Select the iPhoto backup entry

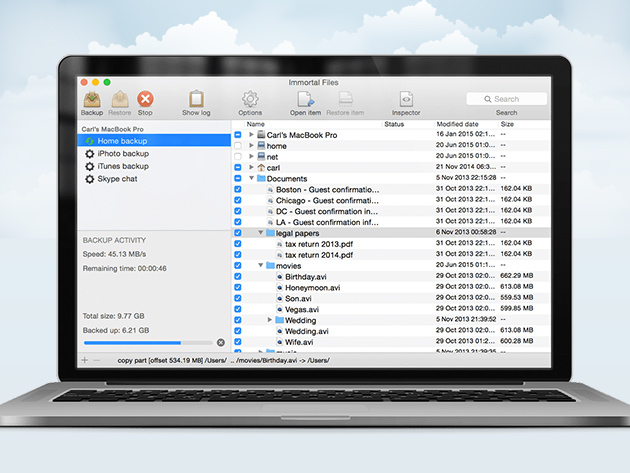point(154,154)
